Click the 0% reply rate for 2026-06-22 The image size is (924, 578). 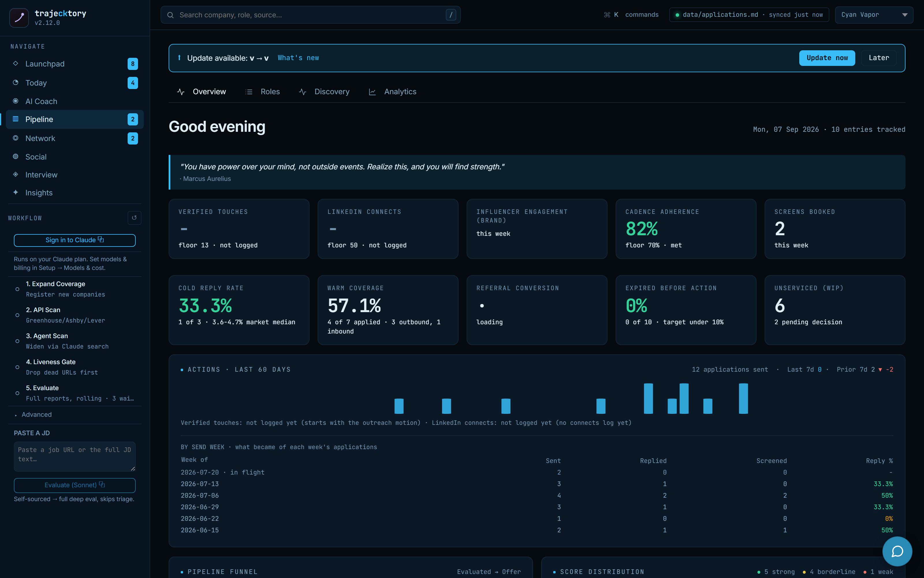pos(889,519)
